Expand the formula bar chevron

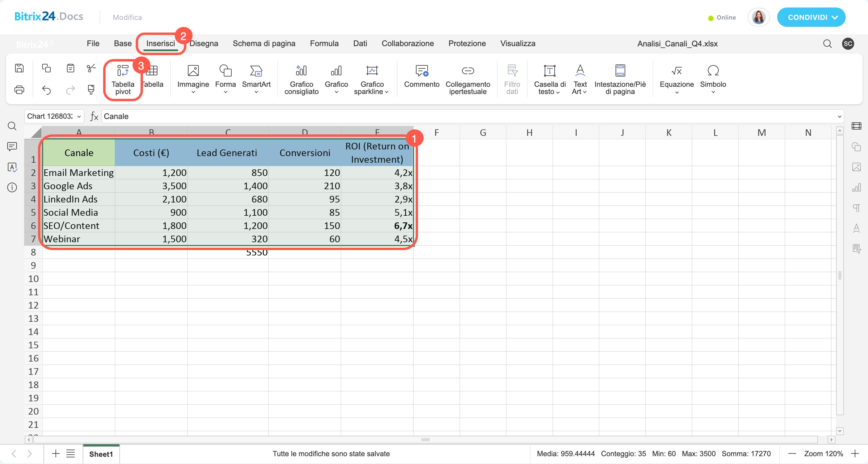click(x=839, y=117)
